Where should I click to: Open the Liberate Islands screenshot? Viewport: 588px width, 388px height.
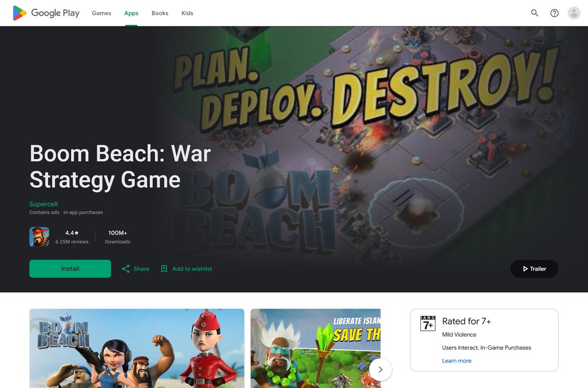pos(316,348)
